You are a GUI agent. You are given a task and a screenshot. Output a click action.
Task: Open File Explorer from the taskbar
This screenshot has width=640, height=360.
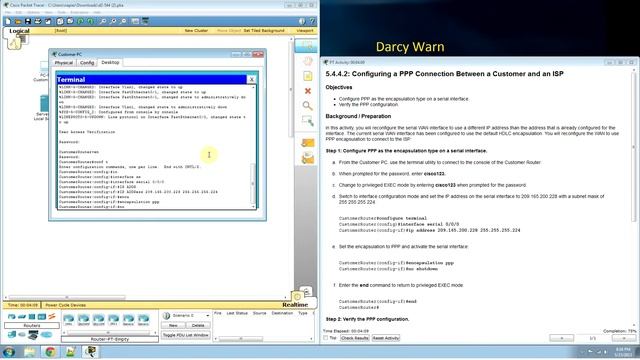tap(30, 351)
